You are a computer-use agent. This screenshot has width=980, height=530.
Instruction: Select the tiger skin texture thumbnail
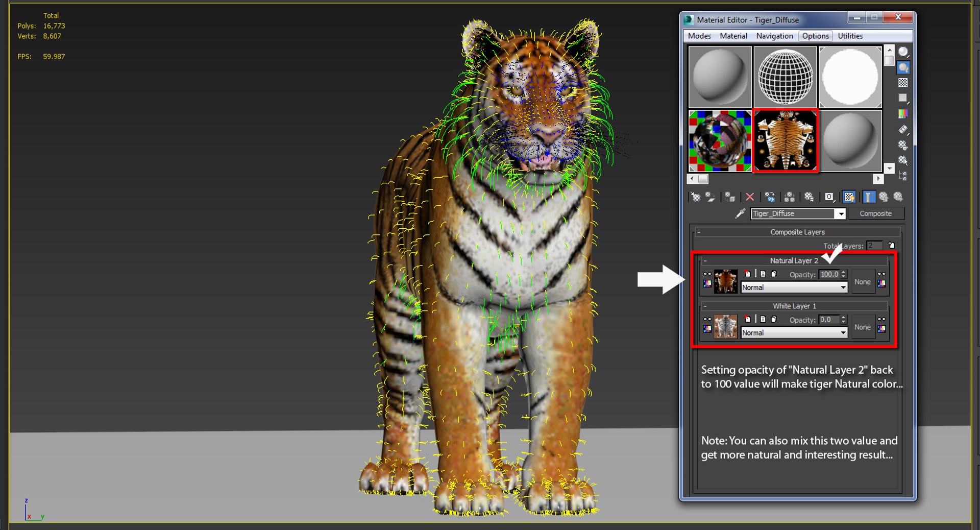point(785,140)
